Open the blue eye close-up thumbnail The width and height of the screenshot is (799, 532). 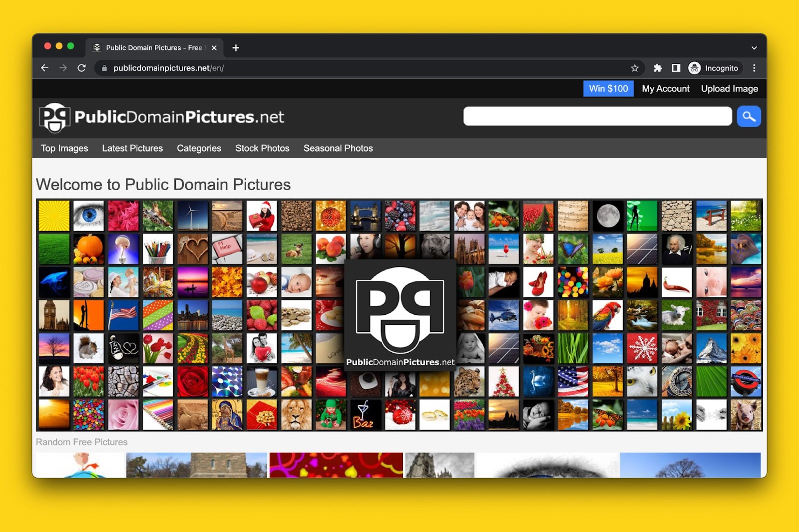pos(89,216)
